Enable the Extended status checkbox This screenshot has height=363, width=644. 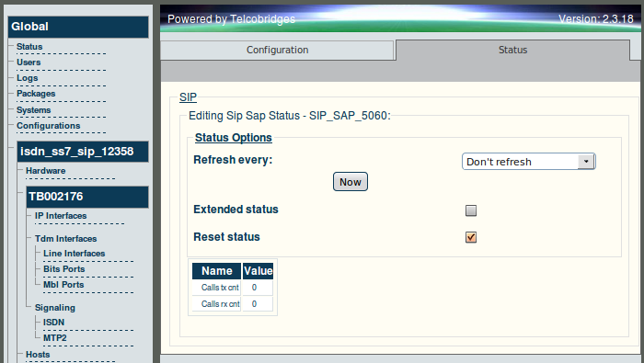(471, 210)
